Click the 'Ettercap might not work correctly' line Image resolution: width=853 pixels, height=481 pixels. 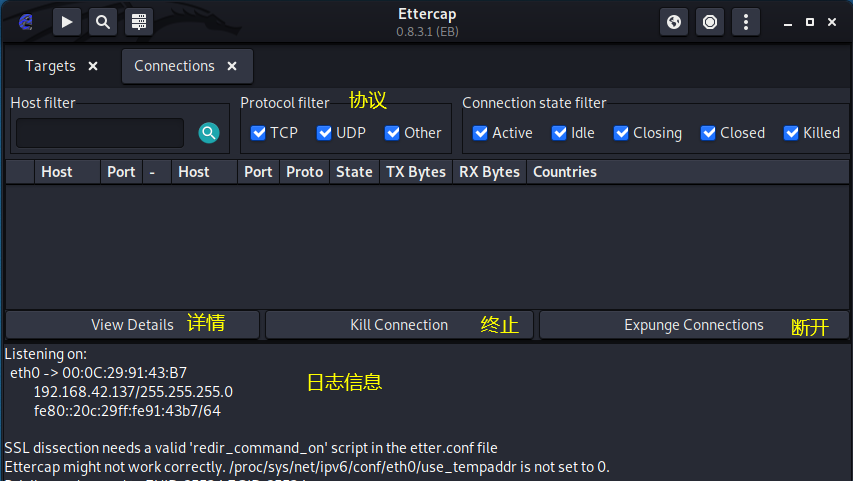pyautogui.click(x=307, y=467)
